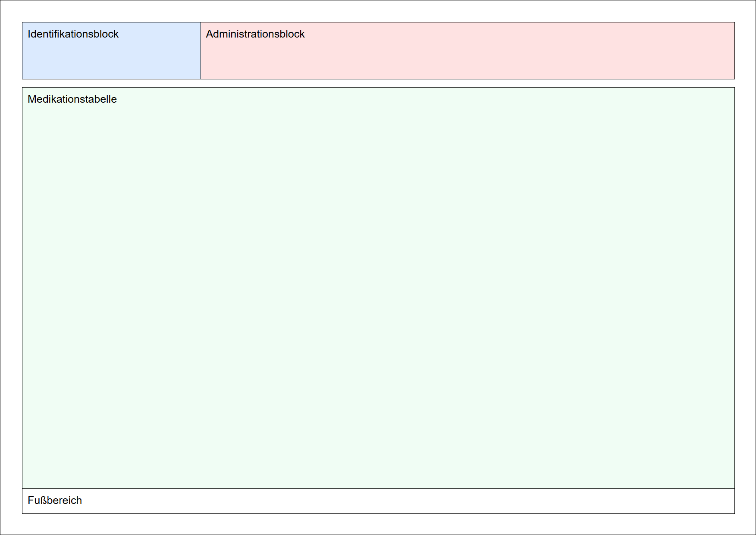The width and height of the screenshot is (756, 535).
Task: Click the right border of the Administrationsblock
Action: 734,51
